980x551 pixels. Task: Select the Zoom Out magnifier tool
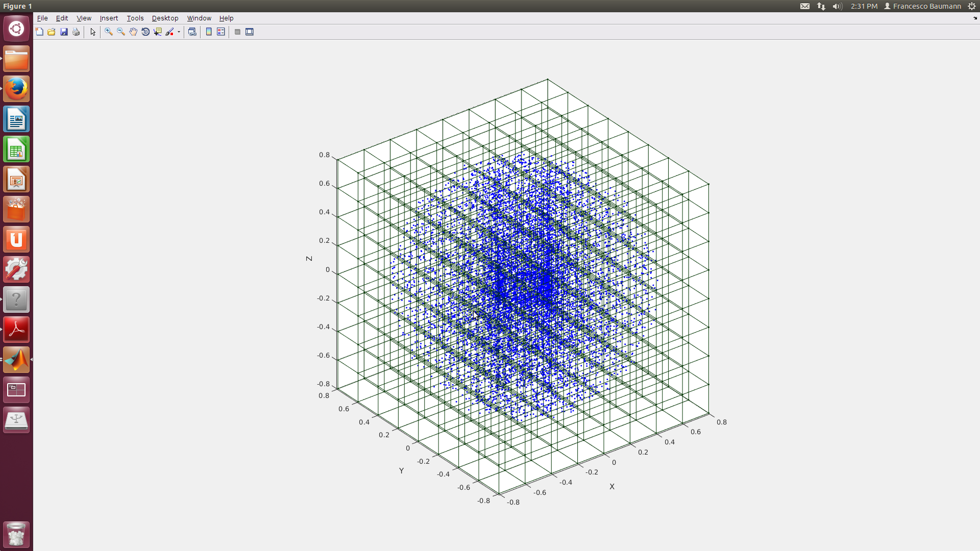pyautogui.click(x=121, y=32)
